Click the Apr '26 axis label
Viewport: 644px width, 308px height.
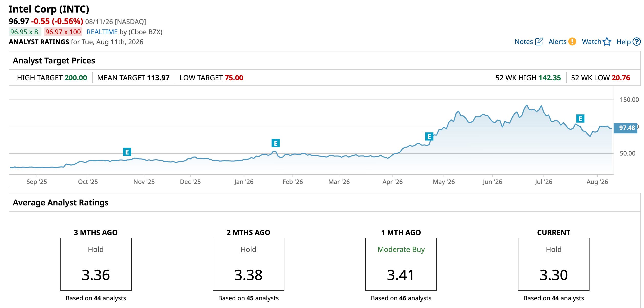[393, 182]
